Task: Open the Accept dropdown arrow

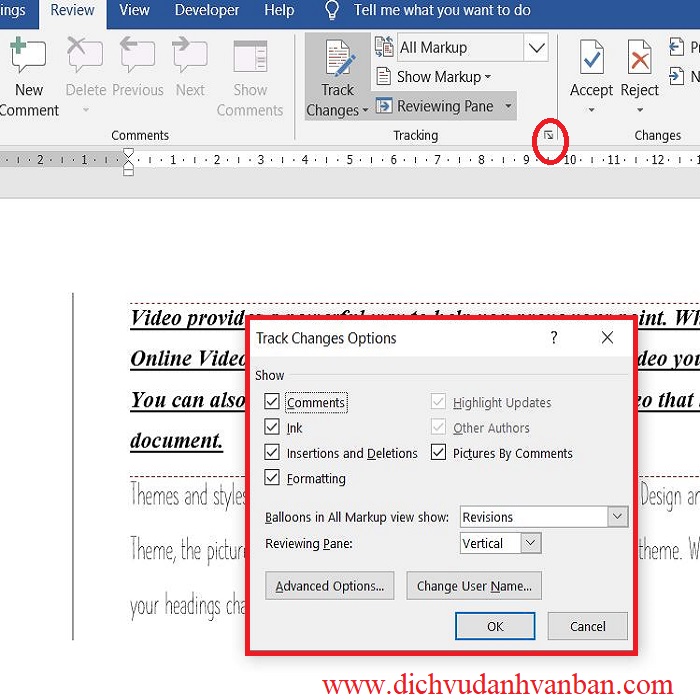Action: pyautogui.click(x=592, y=110)
